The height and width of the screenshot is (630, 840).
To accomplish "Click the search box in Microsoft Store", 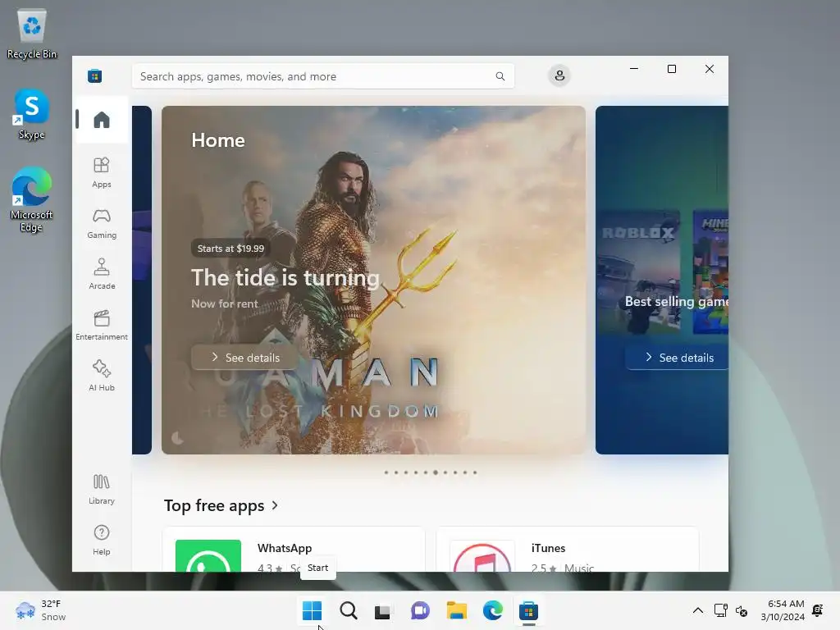I will pos(323,76).
